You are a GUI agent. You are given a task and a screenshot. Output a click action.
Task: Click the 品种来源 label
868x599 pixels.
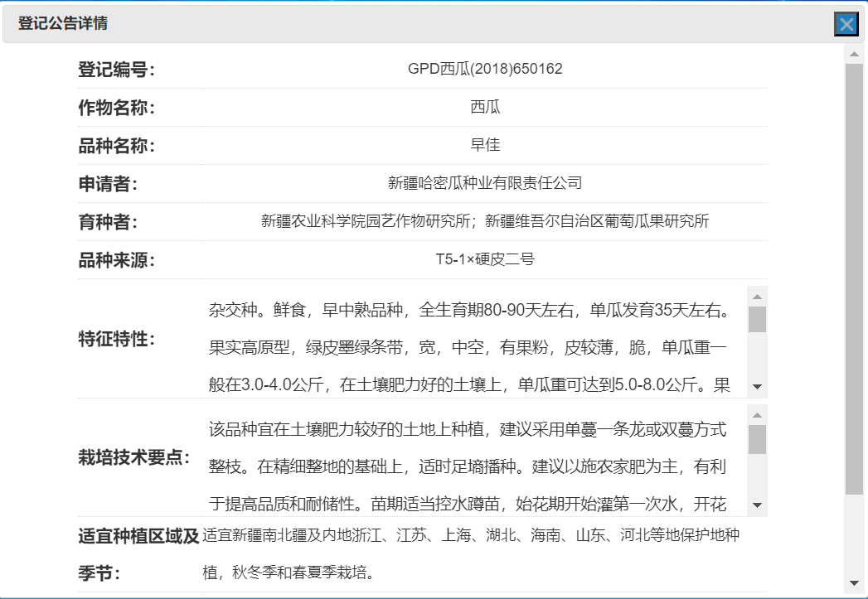pyautogui.click(x=116, y=260)
